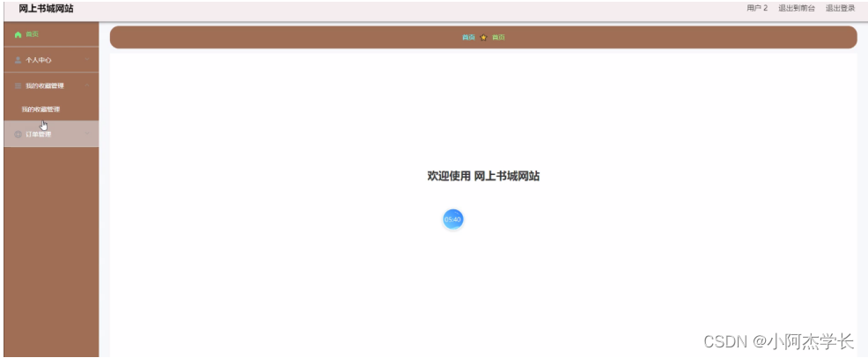Click the star icon in breadcrumb bar
This screenshot has height=358, width=868.
[x=483, y=38]
